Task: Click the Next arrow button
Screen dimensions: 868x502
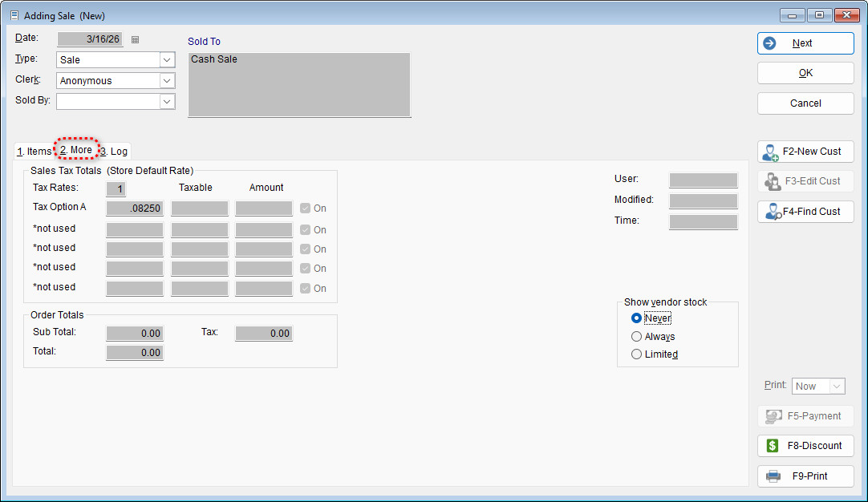Action: pos(805,43)
